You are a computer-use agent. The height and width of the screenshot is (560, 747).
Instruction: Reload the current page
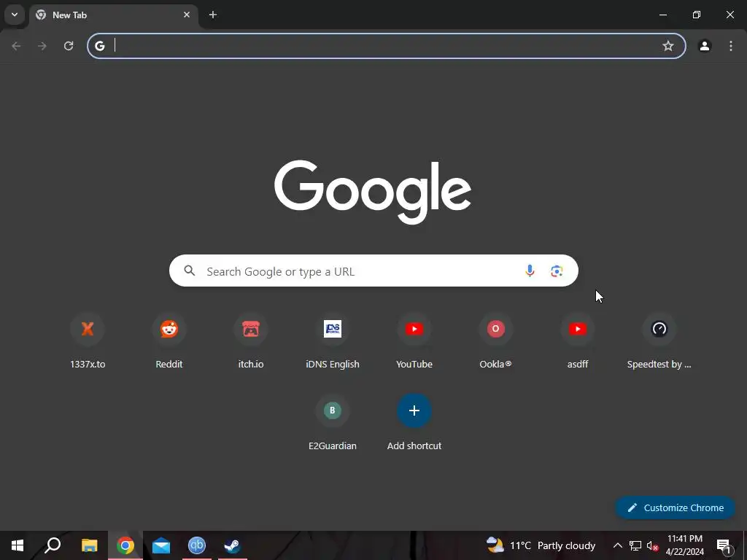tap(69, 46)
